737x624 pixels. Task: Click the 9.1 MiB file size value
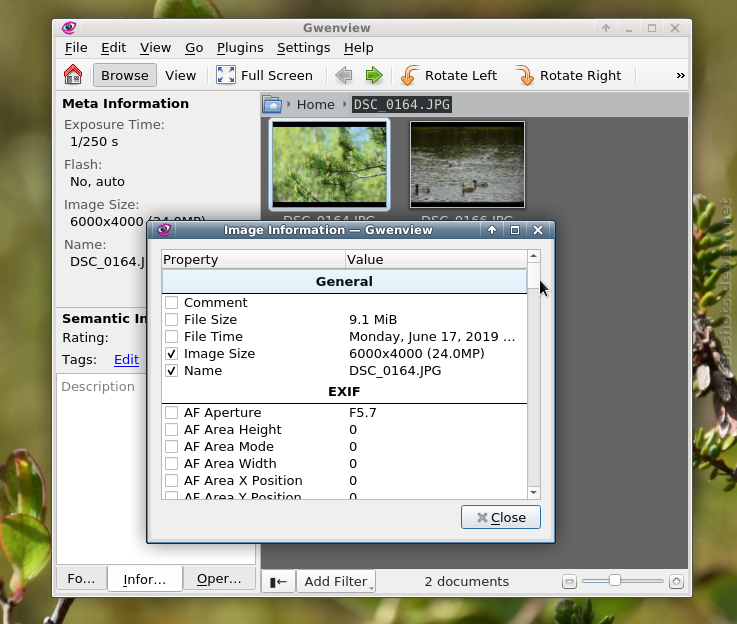pyautogui.click(x=373, y=320)
